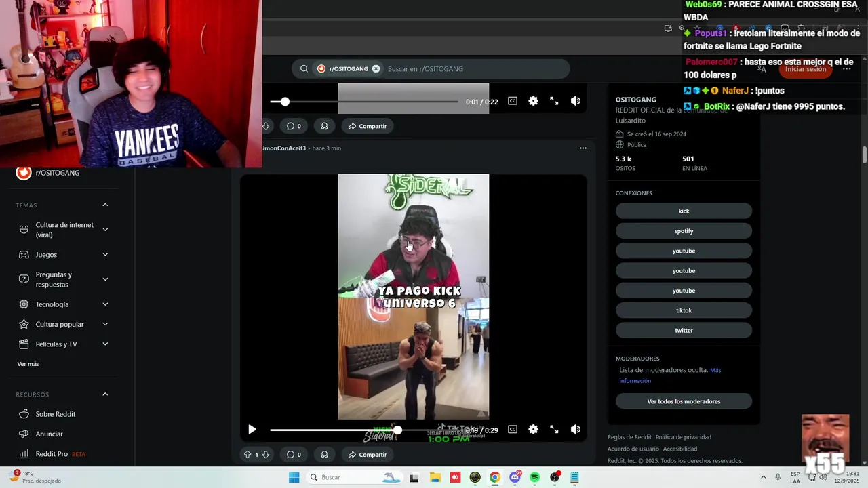Click the Iniciar sesión button

point(806,68)
